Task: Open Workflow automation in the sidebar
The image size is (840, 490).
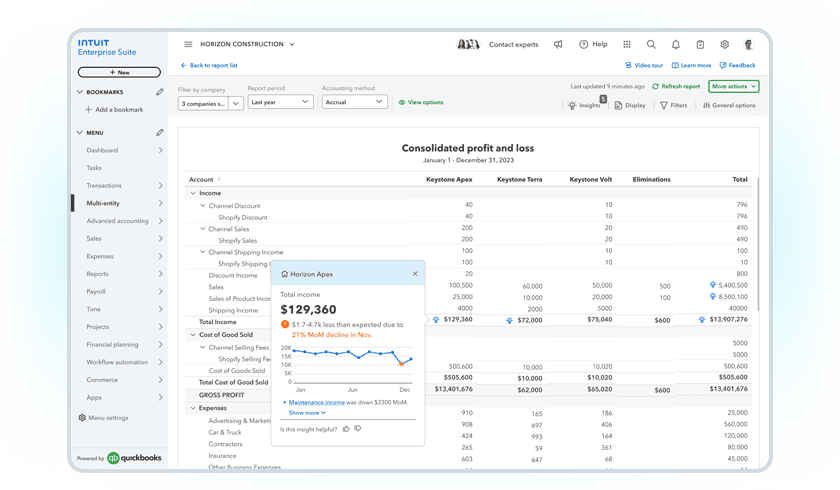Action: 118,363
